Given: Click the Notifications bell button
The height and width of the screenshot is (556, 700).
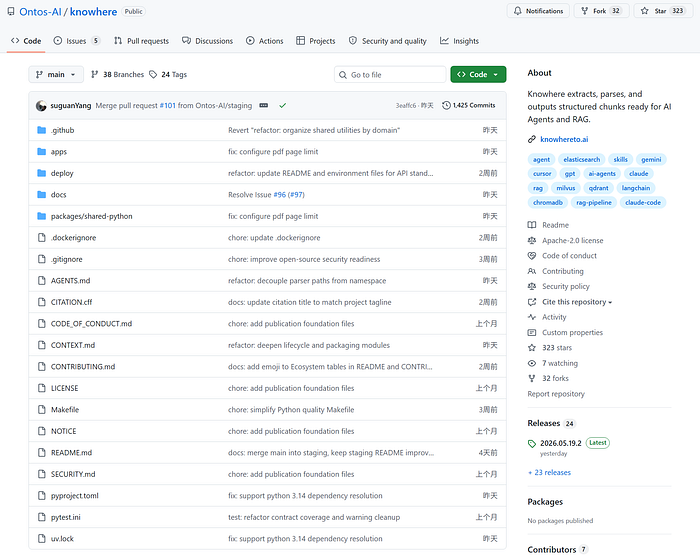Looking at the screenshot, I should [538, 11].
